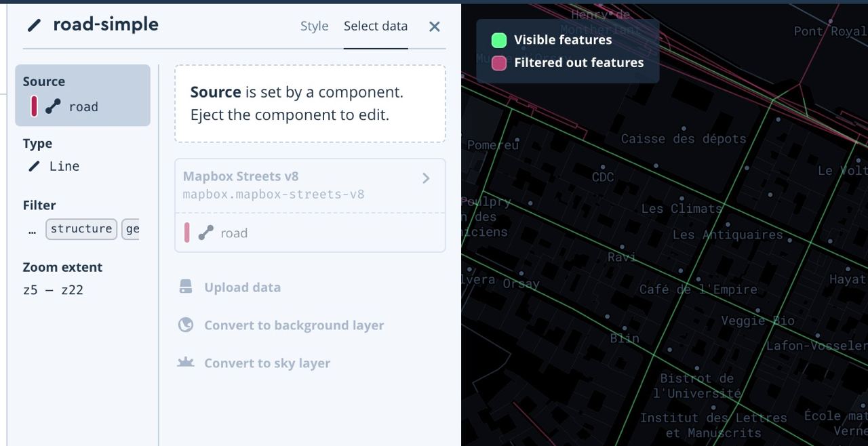Click Convert to sky layer
Image resolution: width=868 pixels, height=446 pixels.
pyautogui.click(x=267, y=363)
